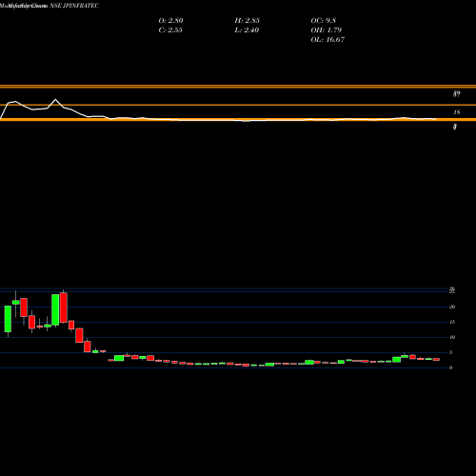The image size is (476, 476).
Task: Click the 0 label on price axis
Action: [450, 367]
